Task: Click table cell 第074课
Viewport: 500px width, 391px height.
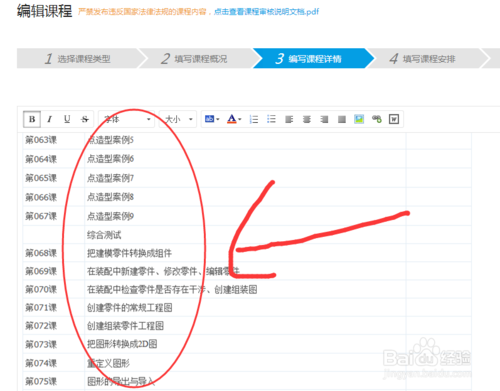Action: coord(41,363)
